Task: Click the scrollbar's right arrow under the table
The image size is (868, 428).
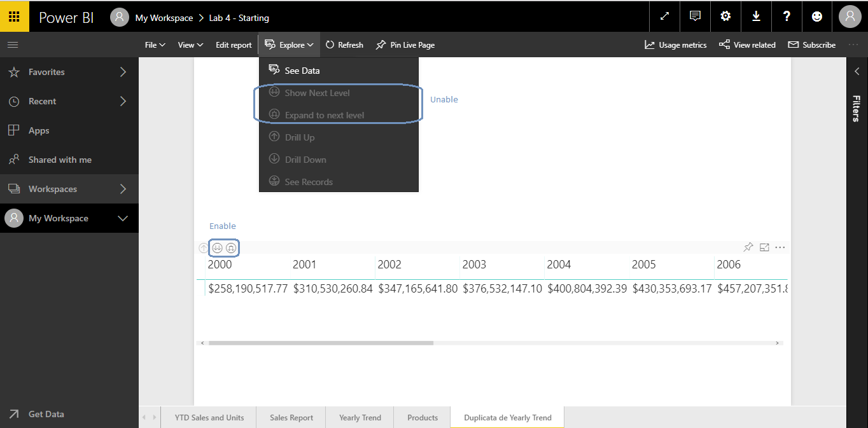Action: point(778,343)
